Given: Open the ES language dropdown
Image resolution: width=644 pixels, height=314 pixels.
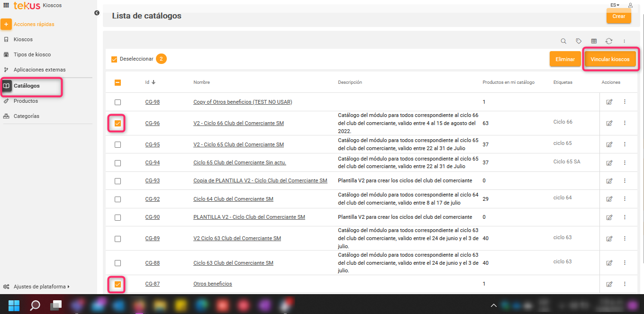Looking at the screenshot, I should point(614,5).
